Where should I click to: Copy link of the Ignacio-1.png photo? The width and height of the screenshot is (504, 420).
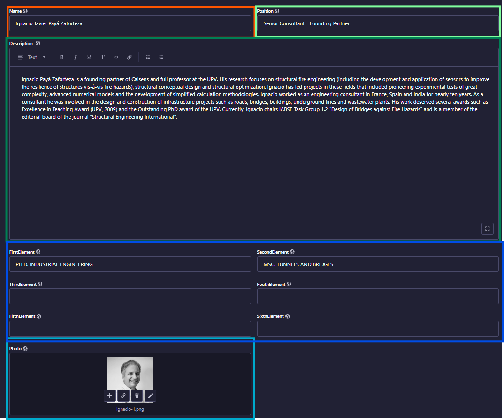click(x=123, y=396)
